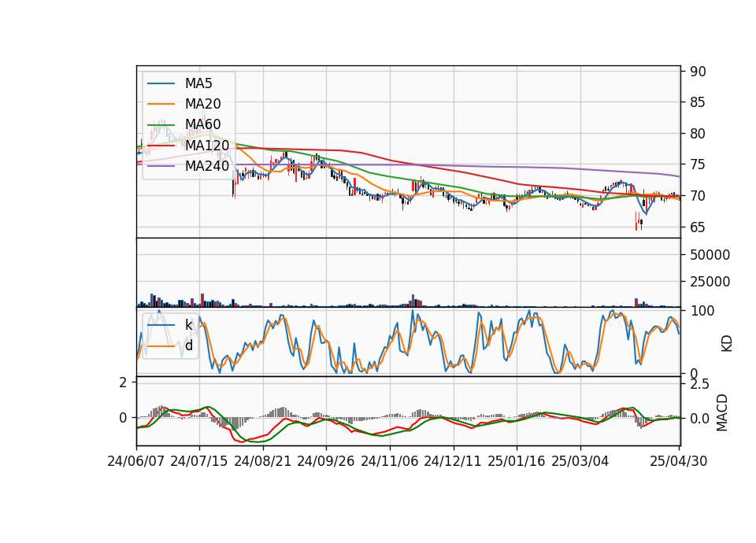This screenshot has width=756, height=543.
Task: Click the 25/03/04 date axis label
Action: pos(580,461)
